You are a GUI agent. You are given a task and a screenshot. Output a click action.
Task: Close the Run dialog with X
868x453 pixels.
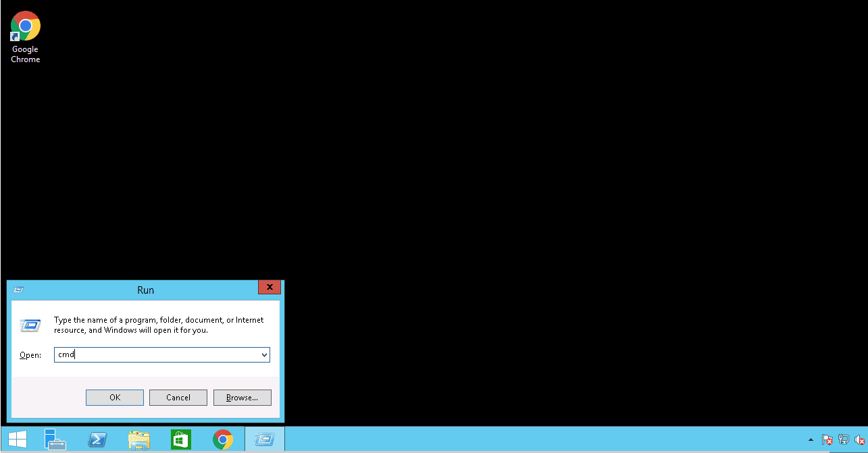270,288
